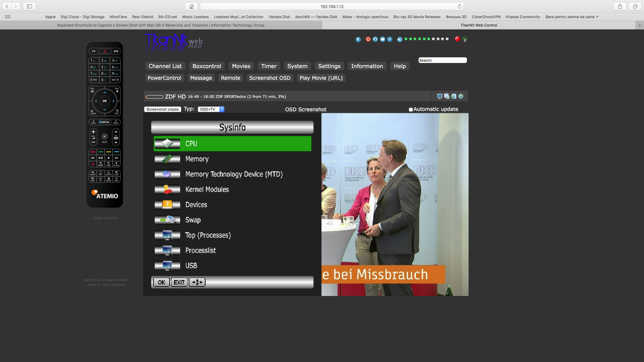Click the remote's blue color key

click(116, 151)
